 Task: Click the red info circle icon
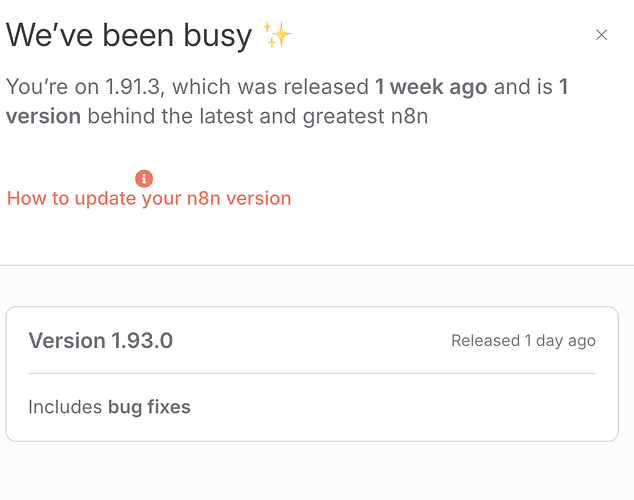point(144,178)
